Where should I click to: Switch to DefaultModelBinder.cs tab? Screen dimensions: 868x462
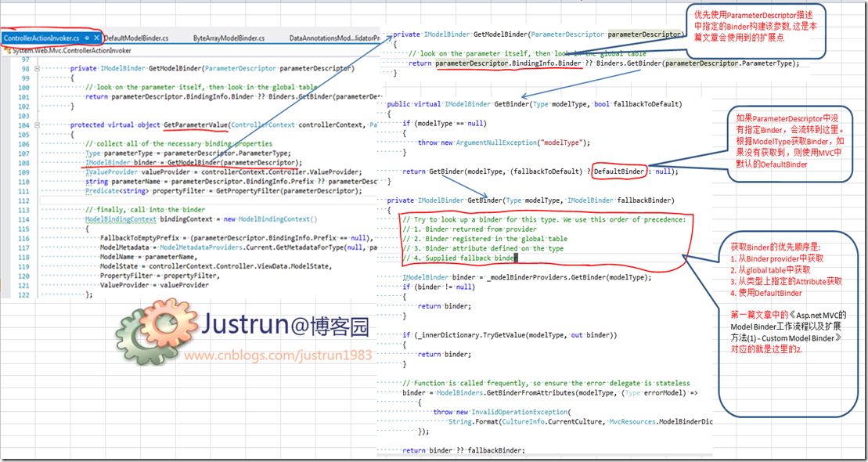tap(137, 38)
